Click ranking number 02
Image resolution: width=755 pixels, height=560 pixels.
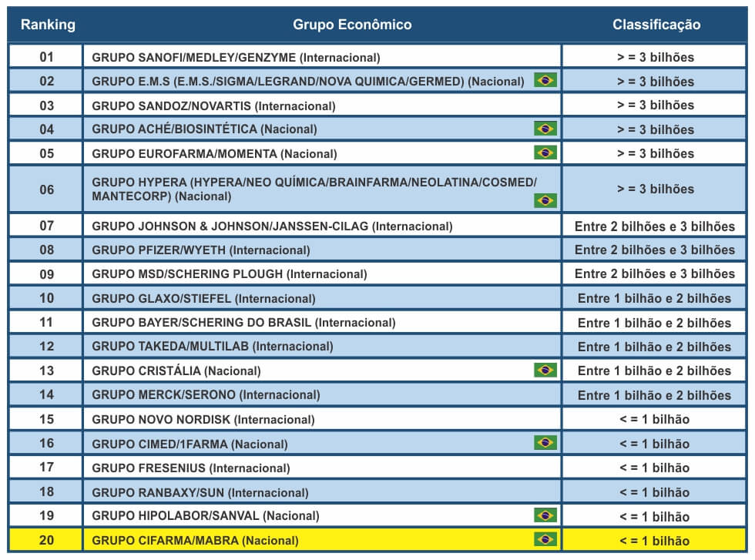47,81
